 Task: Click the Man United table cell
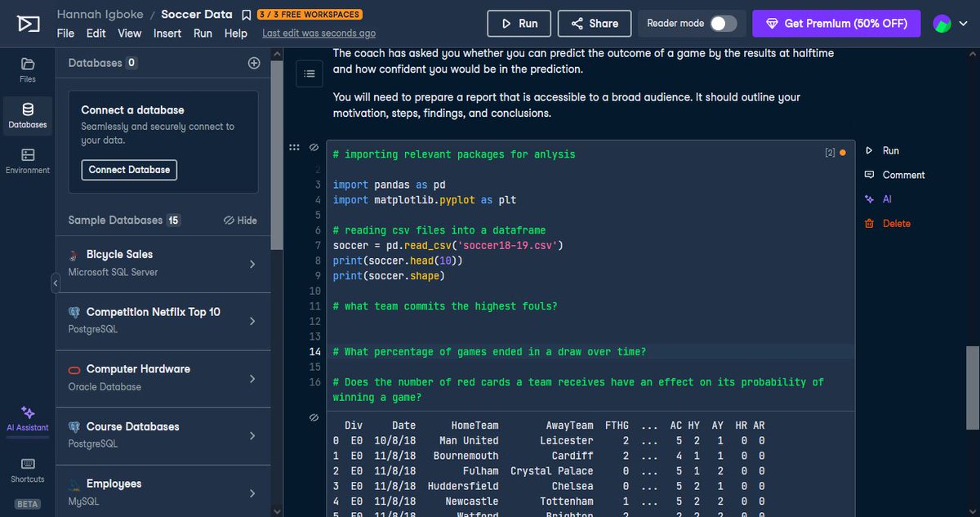point(469,441)
